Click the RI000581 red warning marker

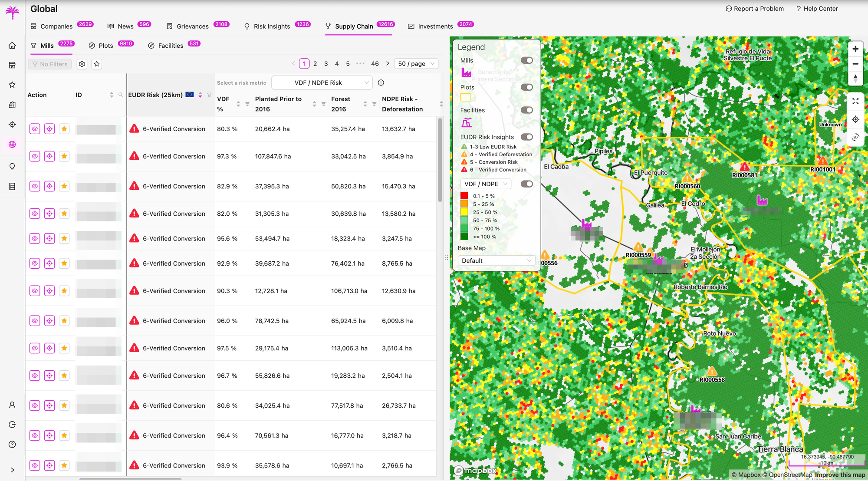coord(745,167)
